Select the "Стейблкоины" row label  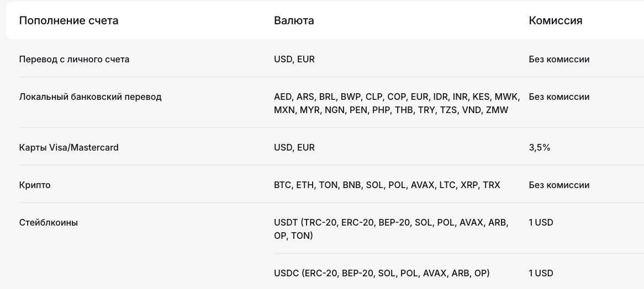(x=49, y=222)
